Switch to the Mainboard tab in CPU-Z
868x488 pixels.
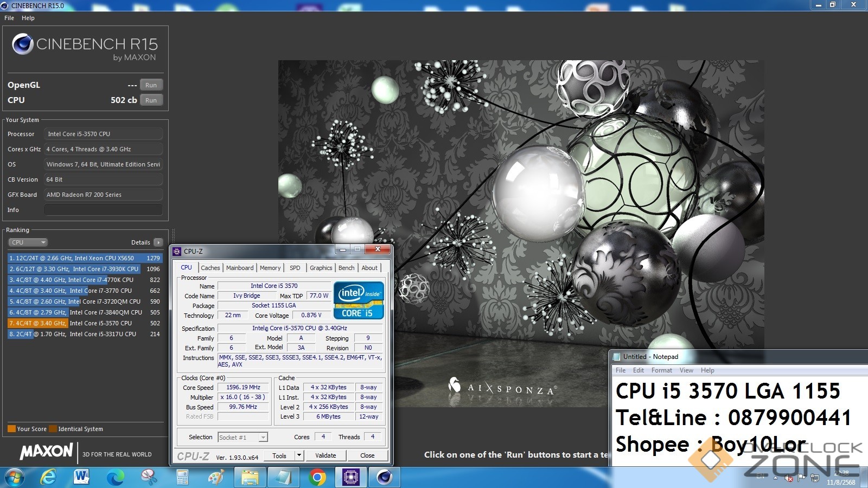tap(239, 268)
